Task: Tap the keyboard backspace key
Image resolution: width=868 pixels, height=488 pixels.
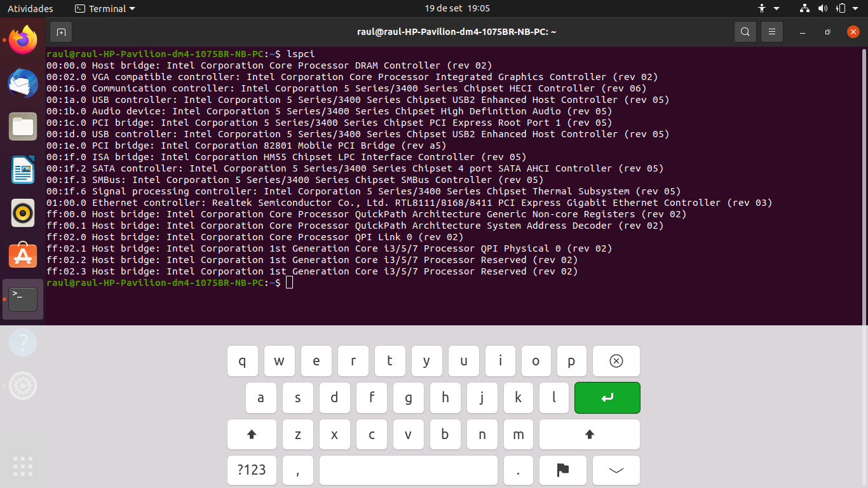Action: point(616,361)
